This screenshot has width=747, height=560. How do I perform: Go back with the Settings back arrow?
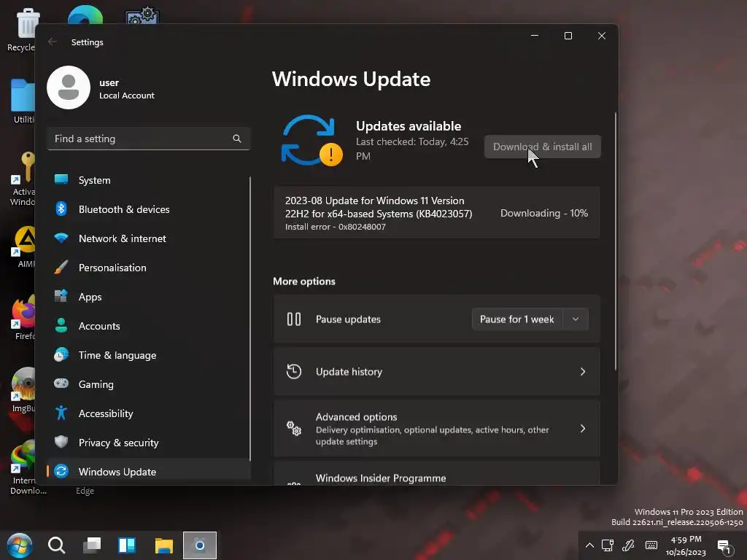[53, 42]
